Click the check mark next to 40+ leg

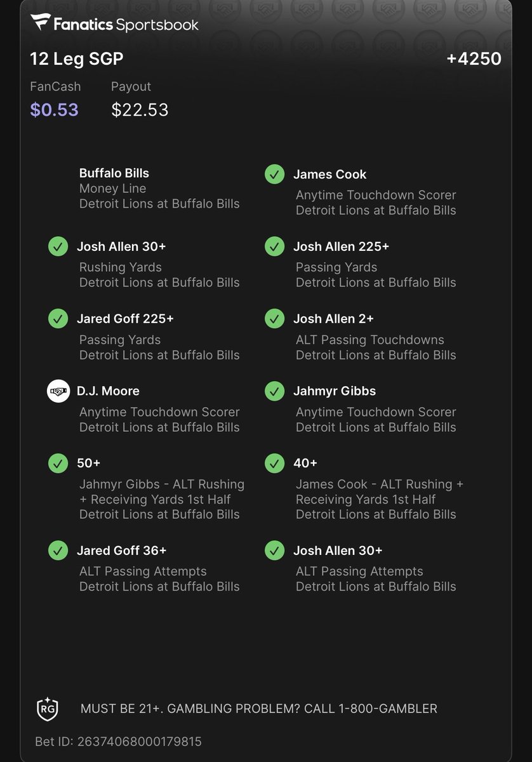274,464
